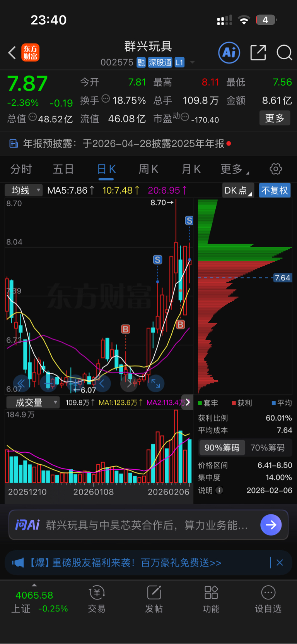Expand chart to fullscreen

click(156, 383)
